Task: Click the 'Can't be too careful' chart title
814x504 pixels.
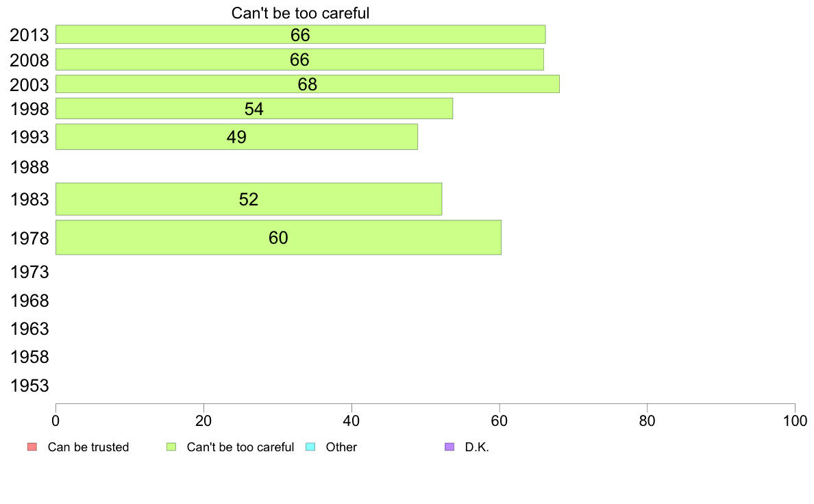Action: (x=301, y=13)
